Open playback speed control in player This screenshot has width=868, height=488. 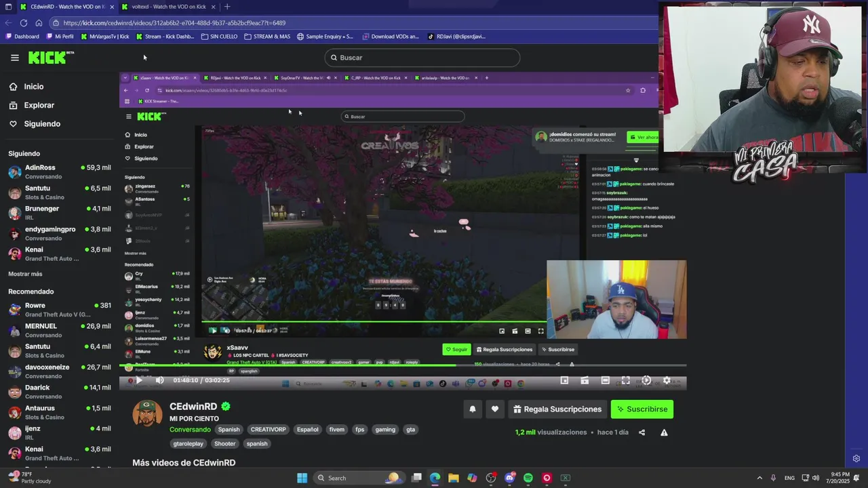[x=646, y=380]
